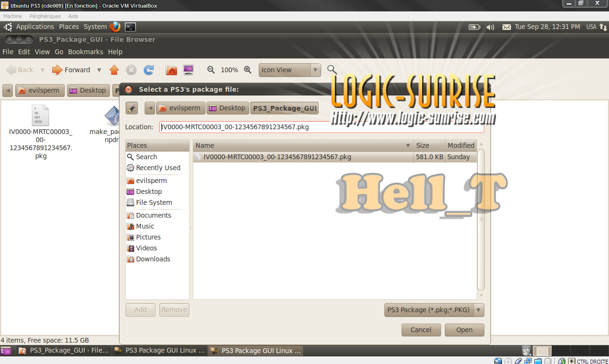Click into the Location text field

(322, 127)
